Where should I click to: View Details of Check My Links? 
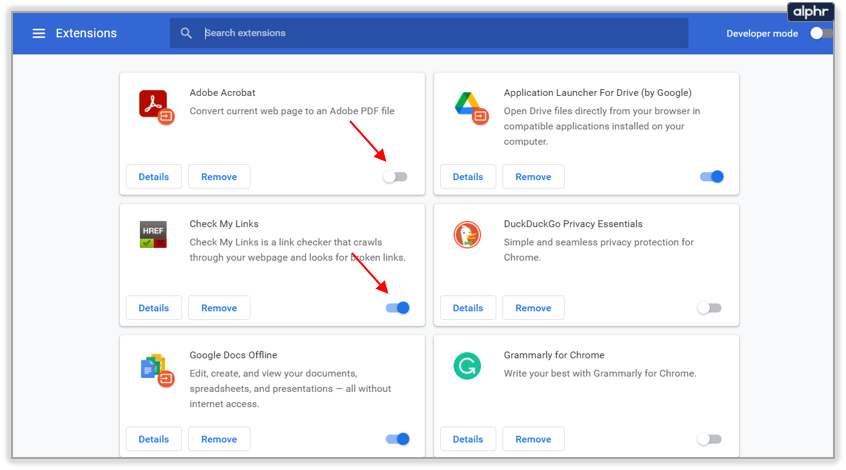(154, 308)
